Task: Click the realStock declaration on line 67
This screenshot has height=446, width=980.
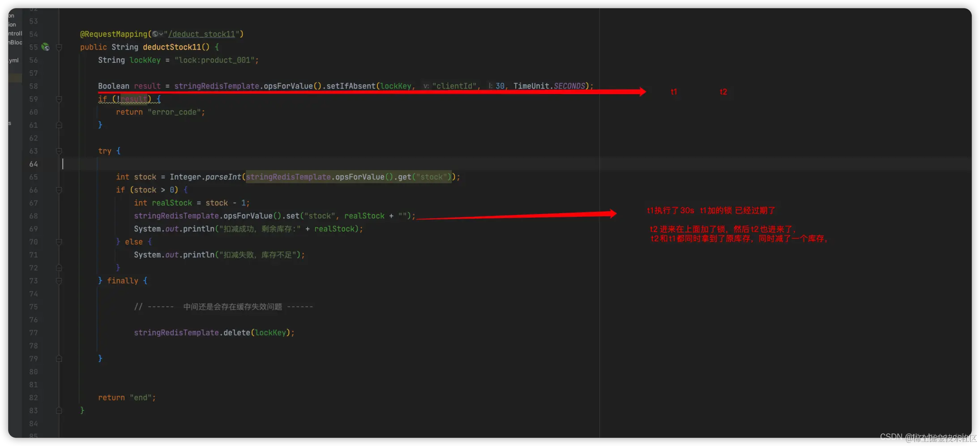Action: 172,203
